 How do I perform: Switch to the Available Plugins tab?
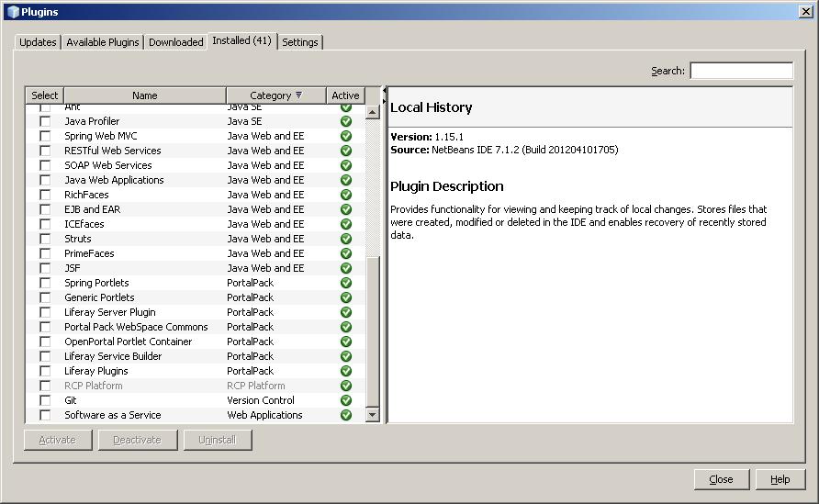click(103, 42)
